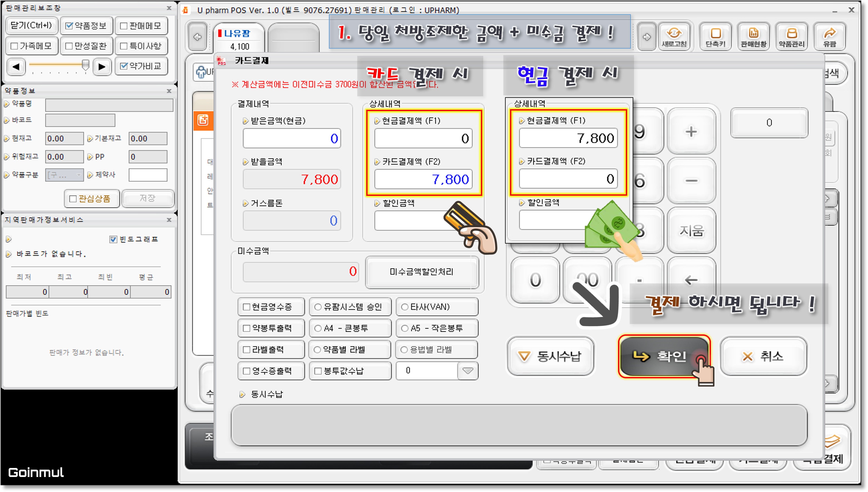Viewport: 868px width, 492px height.
Task: Click the 현금결제액 (F1) field showing 7,800
Action: point(568,138)
